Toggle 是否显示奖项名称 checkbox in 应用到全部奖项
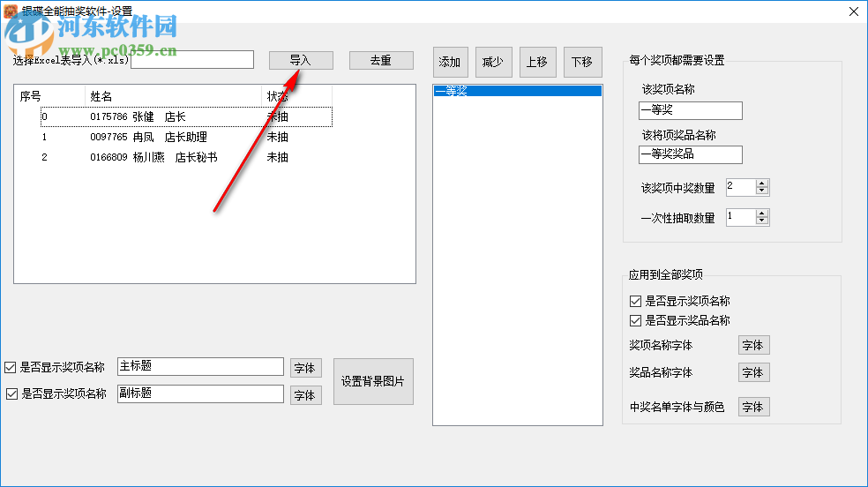The height and width of the screenshot is (487, 868). 635,301
